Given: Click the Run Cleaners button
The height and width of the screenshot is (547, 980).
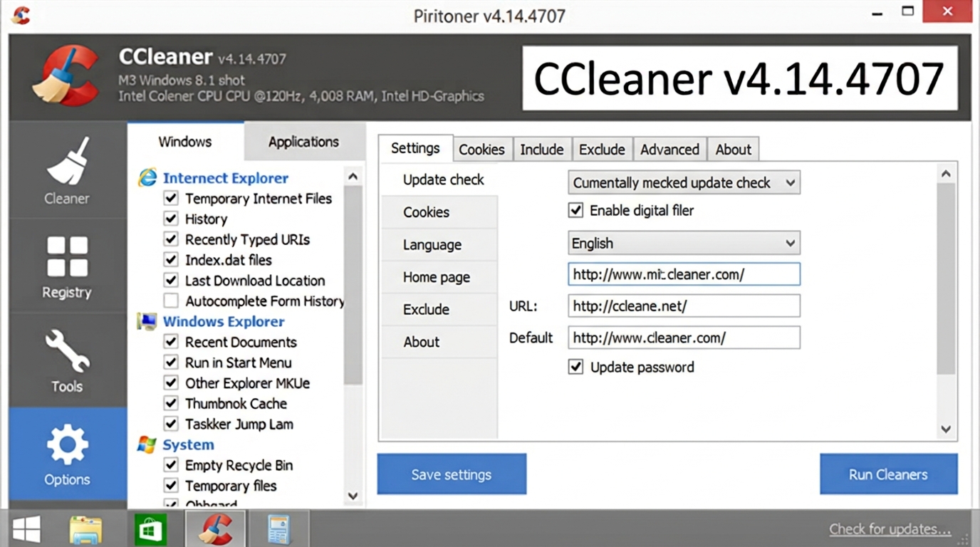Looking at the screenshot, I should (888, 474).
